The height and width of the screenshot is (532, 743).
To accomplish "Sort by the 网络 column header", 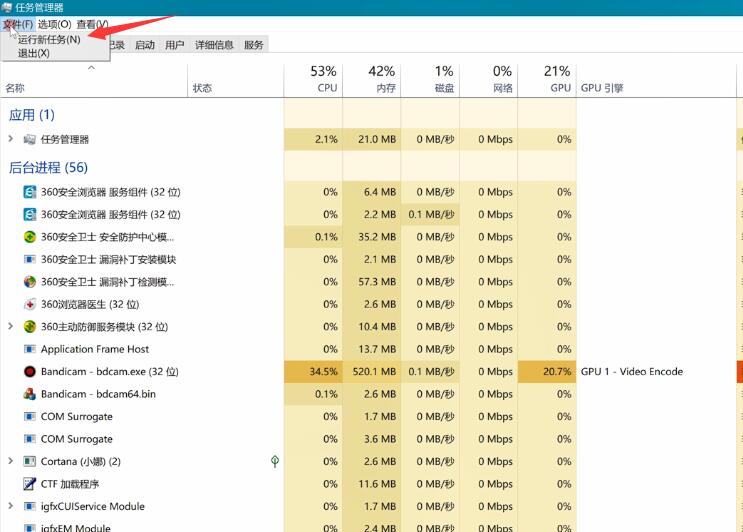I will click(x=489, y=80).
